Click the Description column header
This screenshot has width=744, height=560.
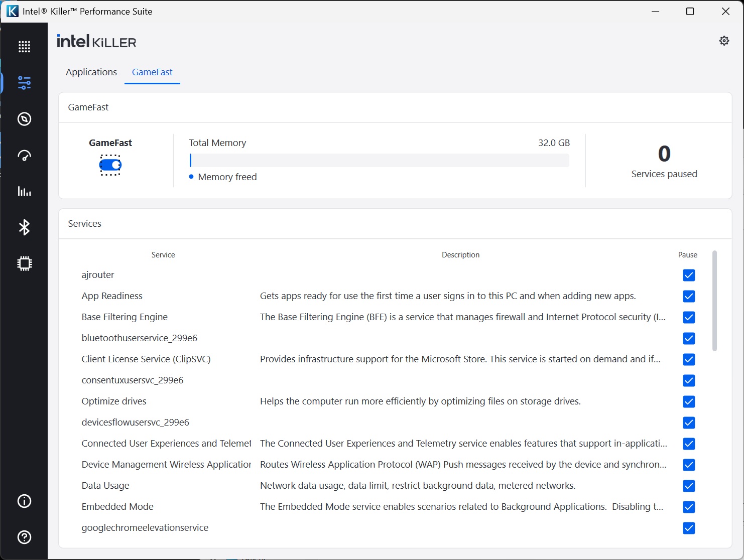460,255
